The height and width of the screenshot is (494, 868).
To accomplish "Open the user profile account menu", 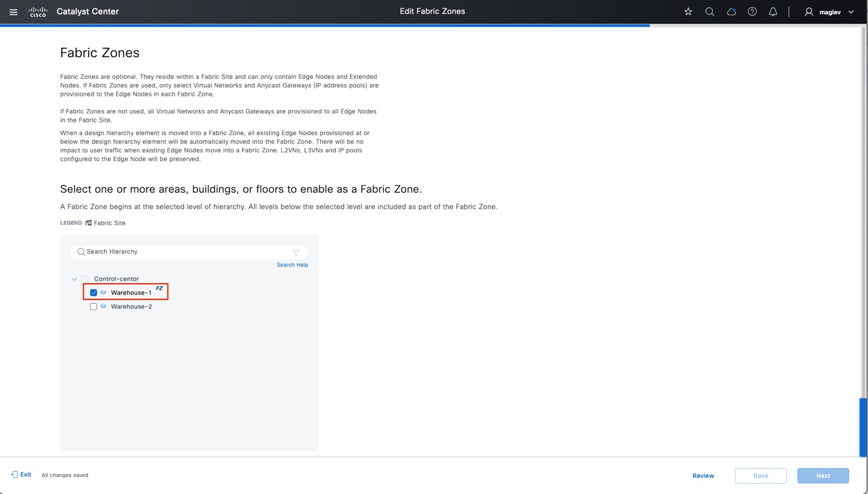I will click(808, 12).
